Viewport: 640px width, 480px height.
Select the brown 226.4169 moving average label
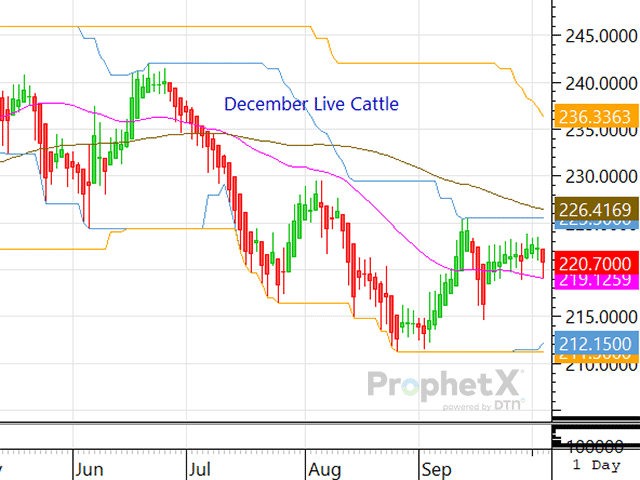[597, 209]
